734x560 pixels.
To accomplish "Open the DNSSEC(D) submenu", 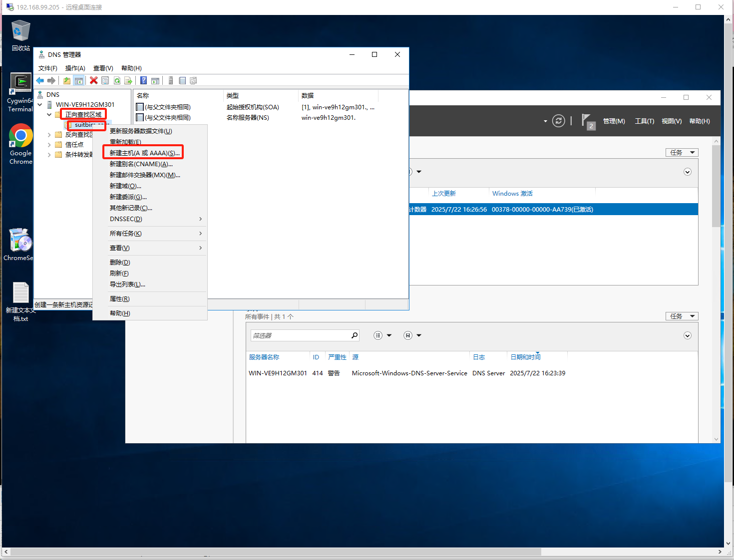I will click(x=150, y=219).
